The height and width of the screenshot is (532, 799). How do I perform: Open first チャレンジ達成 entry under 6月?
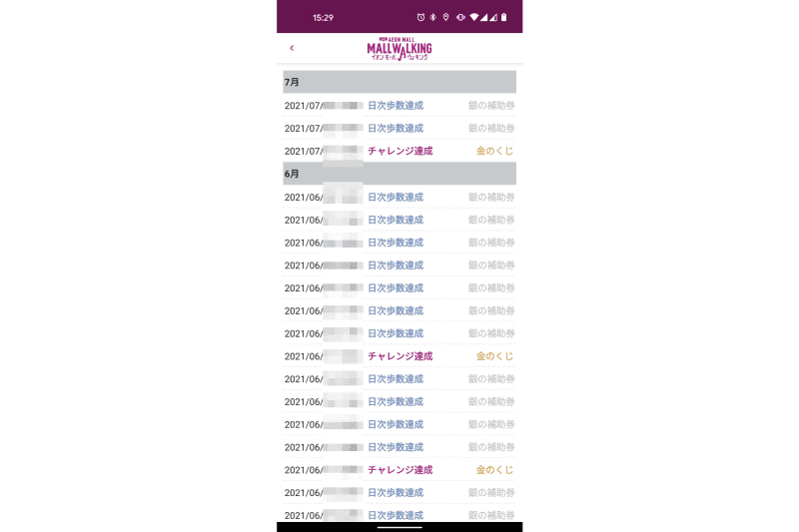[x=399, y=356]
